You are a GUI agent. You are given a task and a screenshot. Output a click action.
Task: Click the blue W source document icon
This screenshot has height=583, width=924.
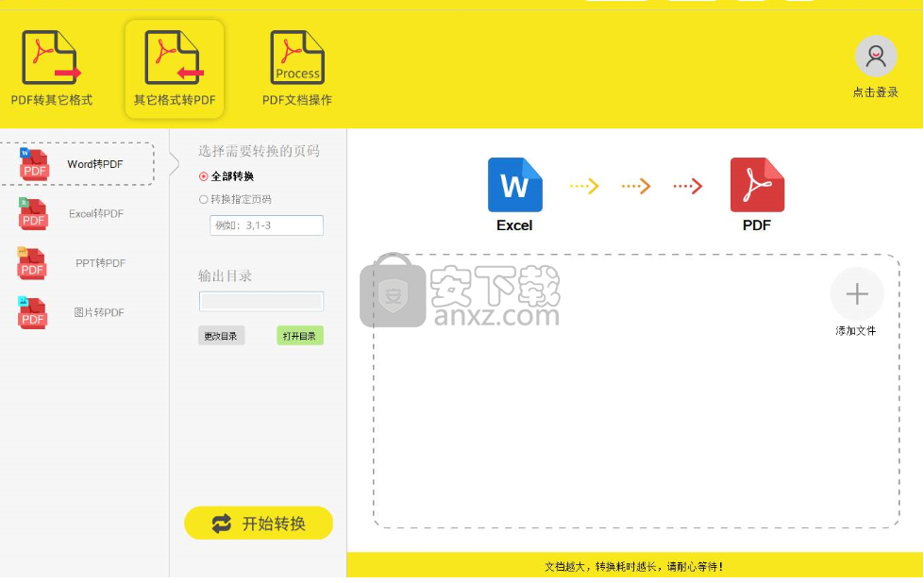pyautogui.click(x=515, y=185)
